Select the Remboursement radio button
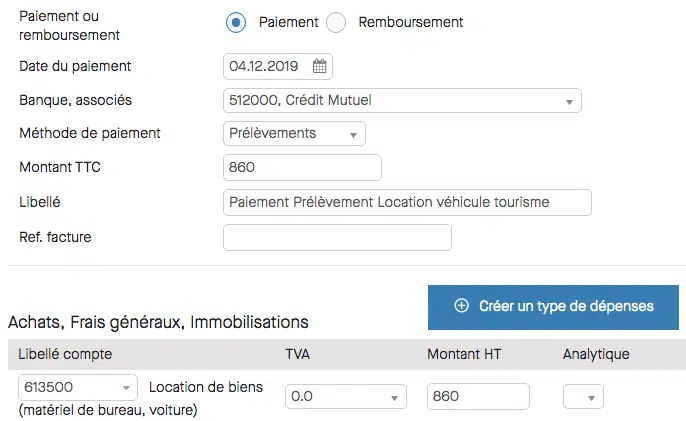Screen dimensions: 686x421 [x=336, y=22]
